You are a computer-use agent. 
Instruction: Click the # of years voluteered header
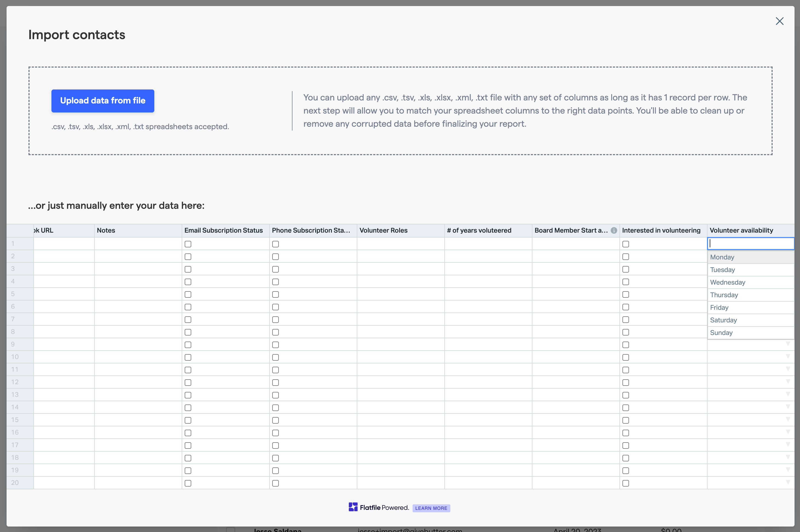[x=488, y=230]
